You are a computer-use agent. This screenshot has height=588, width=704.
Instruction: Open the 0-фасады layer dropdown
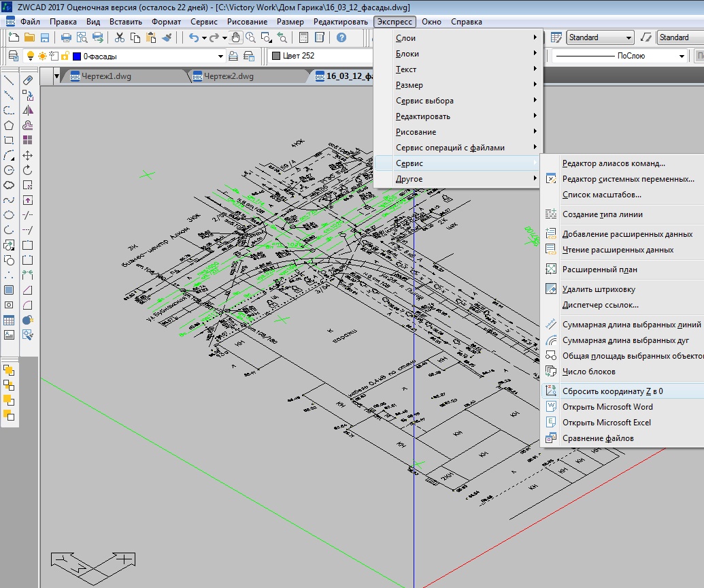point(220,56)
